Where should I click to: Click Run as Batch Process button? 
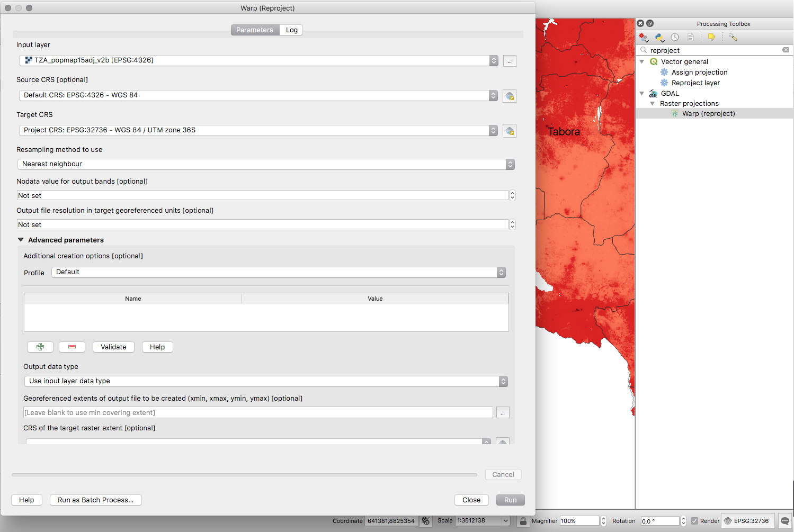[x=96, y=500]
